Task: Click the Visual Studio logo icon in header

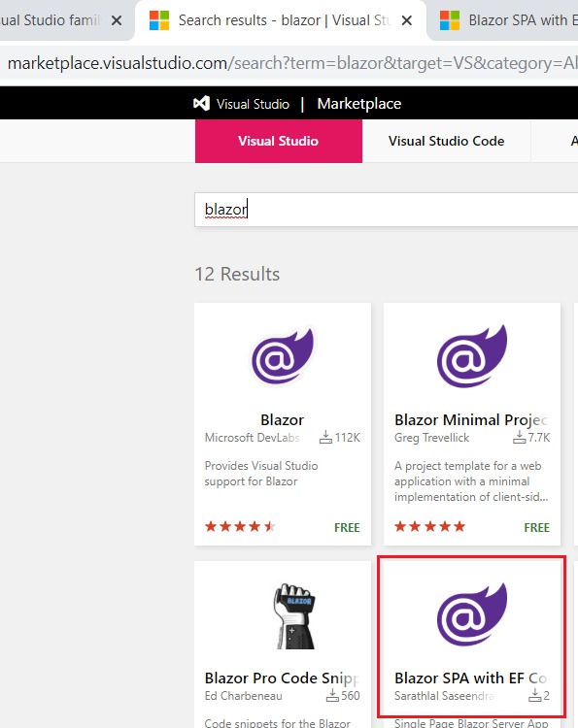Action: (201, 103)
